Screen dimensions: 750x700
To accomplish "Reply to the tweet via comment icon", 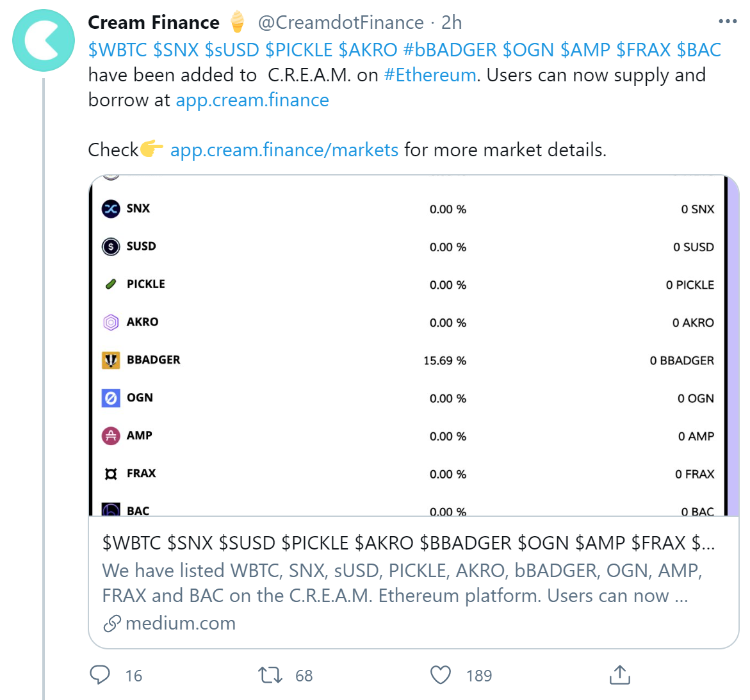I will tap(100, 674).
